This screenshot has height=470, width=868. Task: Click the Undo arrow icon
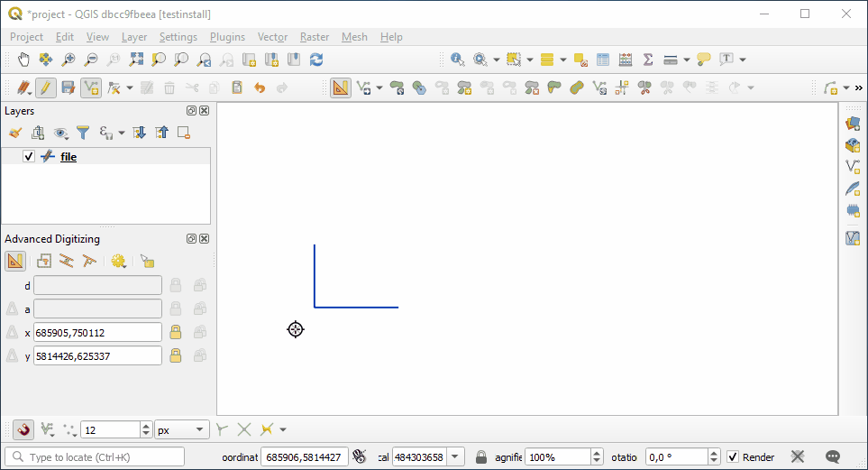[x=260, y=88]
